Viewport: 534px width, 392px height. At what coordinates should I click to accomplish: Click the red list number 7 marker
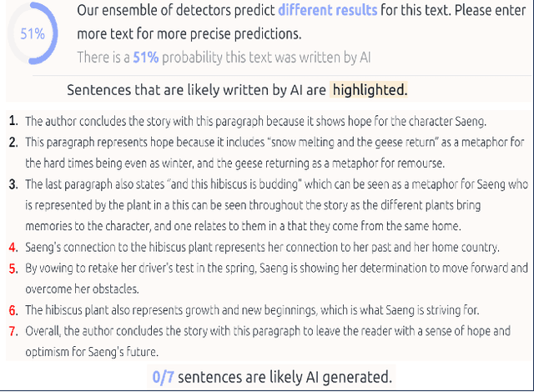point(13,331)
